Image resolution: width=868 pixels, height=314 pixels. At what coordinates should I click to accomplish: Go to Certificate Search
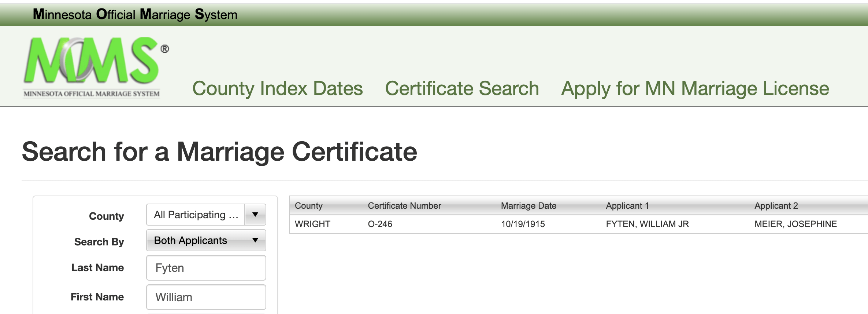pyautogui.click(x=462, y=89)
